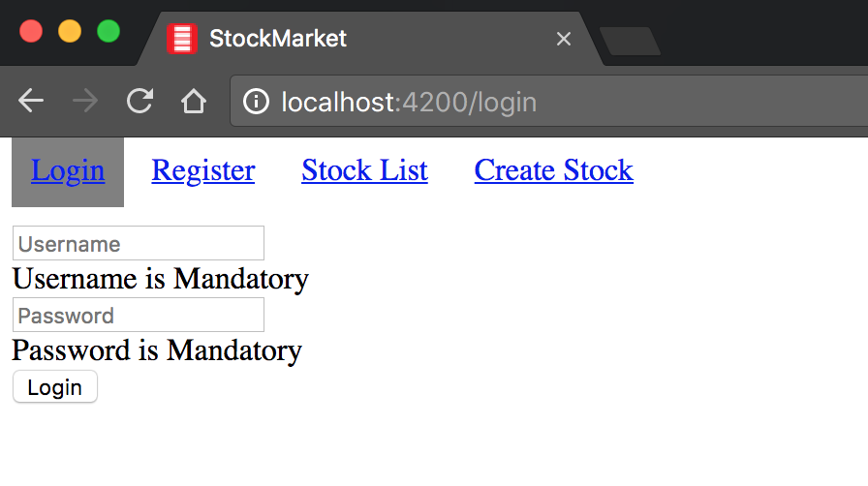Image resolution: width=868 pixels, height=486 pixels.
Task: Minimize the window with yellow button
Action: click(x=70, y=31)
